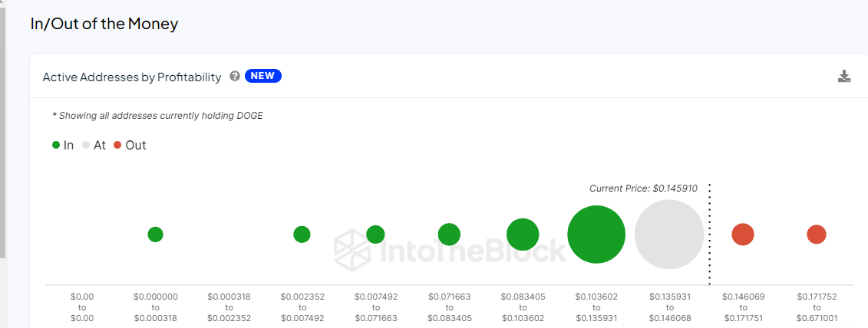Click the first red Out bubble

coord(743,235)
